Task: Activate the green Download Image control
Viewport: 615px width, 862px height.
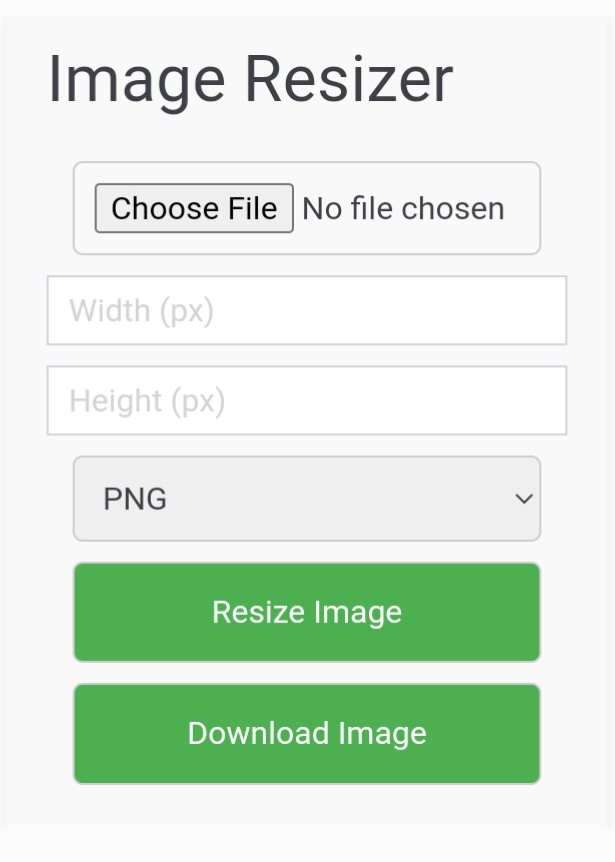Action: (x=306, y=733)
